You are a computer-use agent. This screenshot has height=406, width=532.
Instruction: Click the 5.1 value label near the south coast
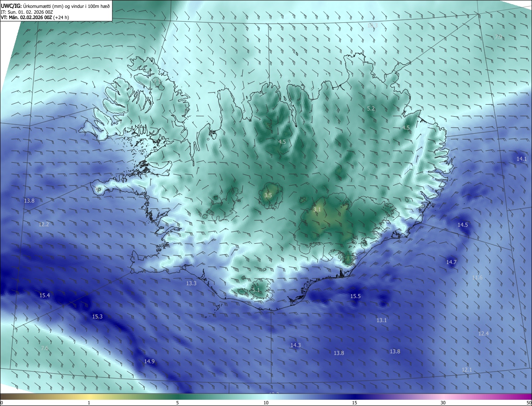pyautogui.click(x=256, y=289)
